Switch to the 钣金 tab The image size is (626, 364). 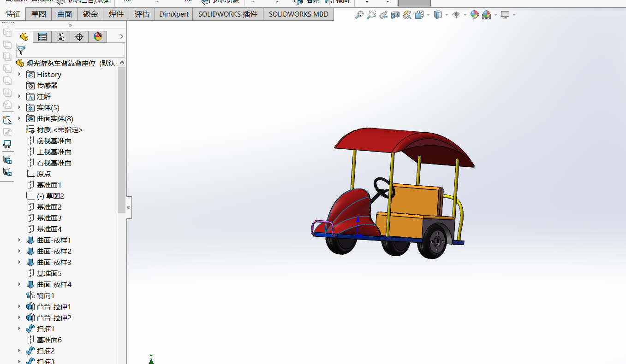point(90,14)
